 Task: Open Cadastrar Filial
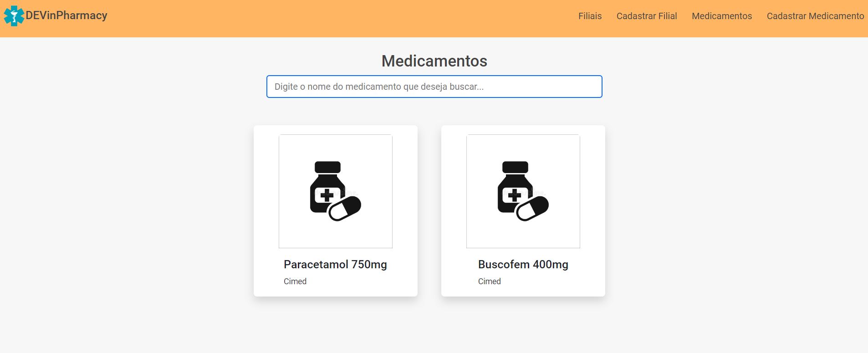647,16
